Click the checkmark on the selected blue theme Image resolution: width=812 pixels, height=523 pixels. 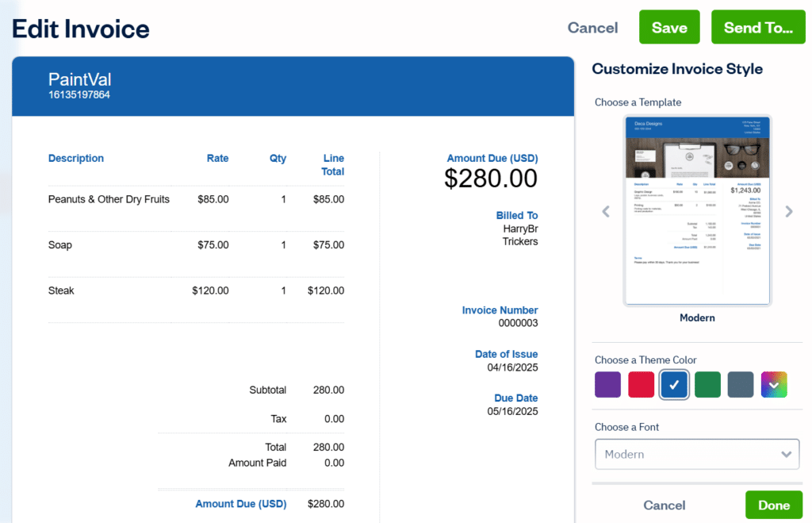coord(674,384)
